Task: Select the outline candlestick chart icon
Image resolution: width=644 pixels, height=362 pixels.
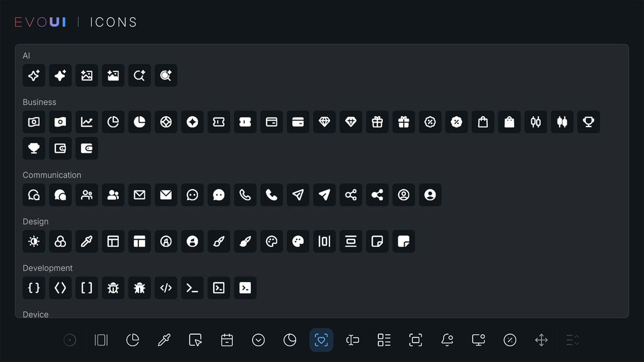Action: pyautogui.click(x=536, y=122)
